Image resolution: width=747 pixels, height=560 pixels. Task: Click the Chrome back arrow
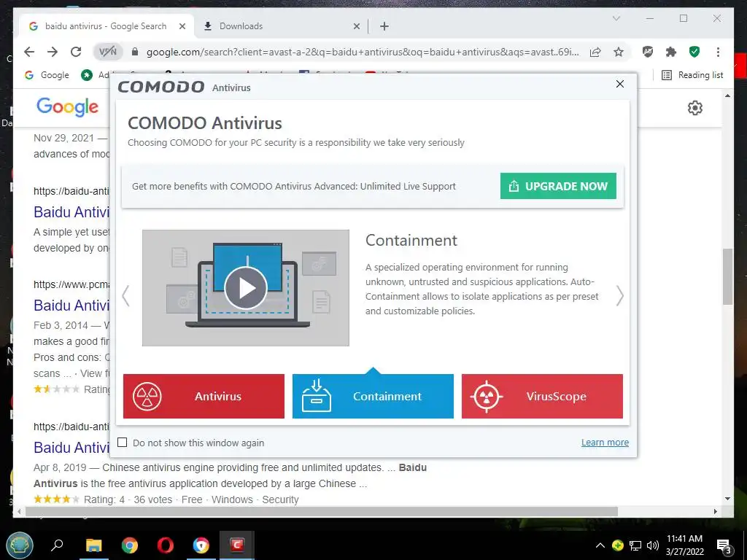point(29,52)
